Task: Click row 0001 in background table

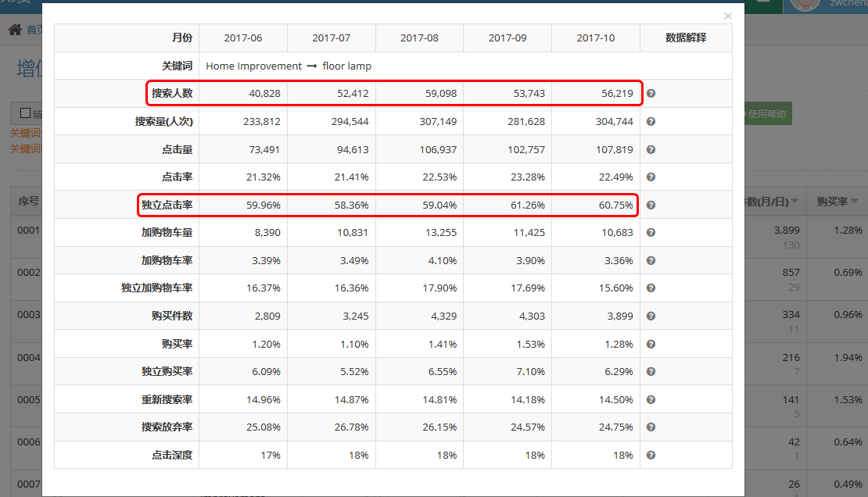Action: pyautogui.click(x=29, y=231)
